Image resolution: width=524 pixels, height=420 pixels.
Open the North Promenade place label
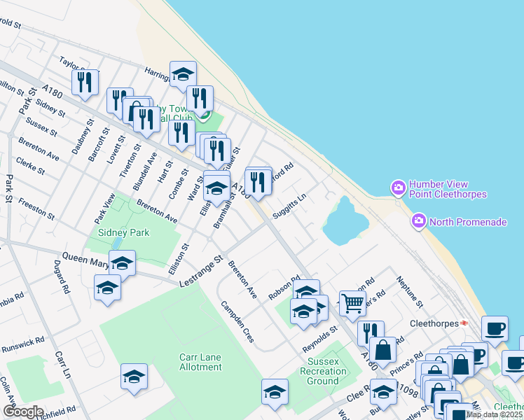coord(468,222)
